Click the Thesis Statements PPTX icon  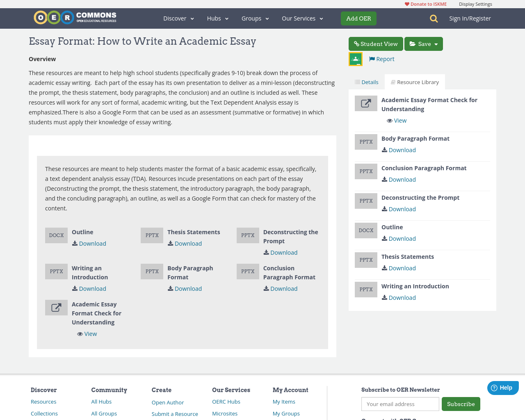(x=152, y=235)
